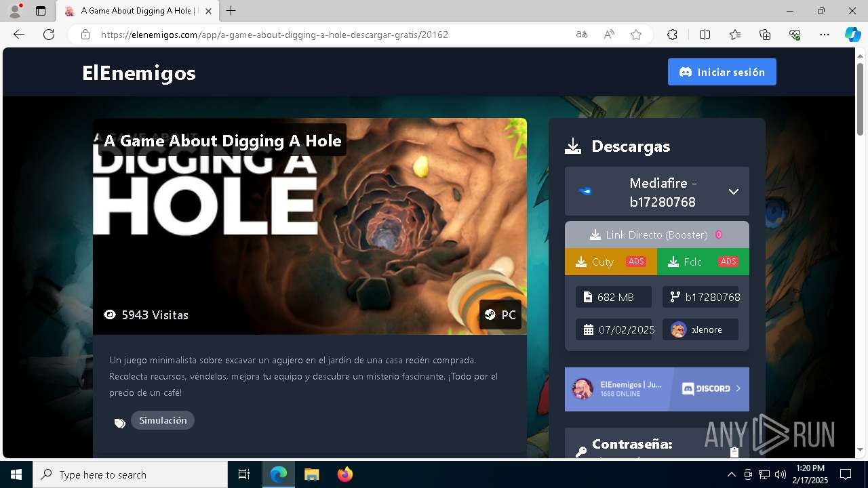Click the PC Steam platform badge
This screenshot has width=868, height=488.
[x=500, y=314]
